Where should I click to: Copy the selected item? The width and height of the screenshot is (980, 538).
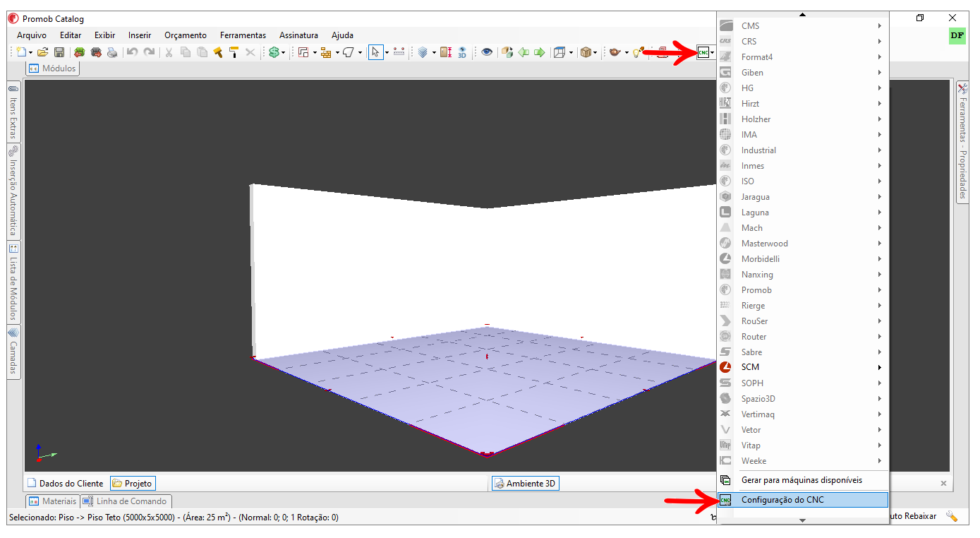[186, 52]
